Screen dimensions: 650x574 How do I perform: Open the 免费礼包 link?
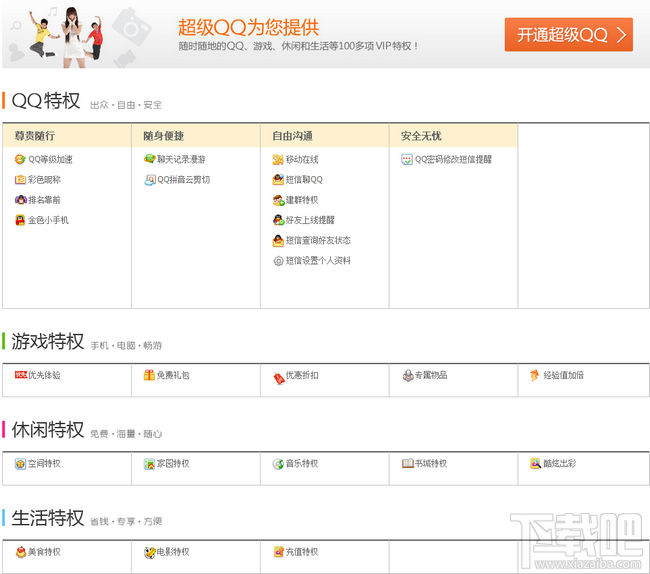(x=173, y=375)
